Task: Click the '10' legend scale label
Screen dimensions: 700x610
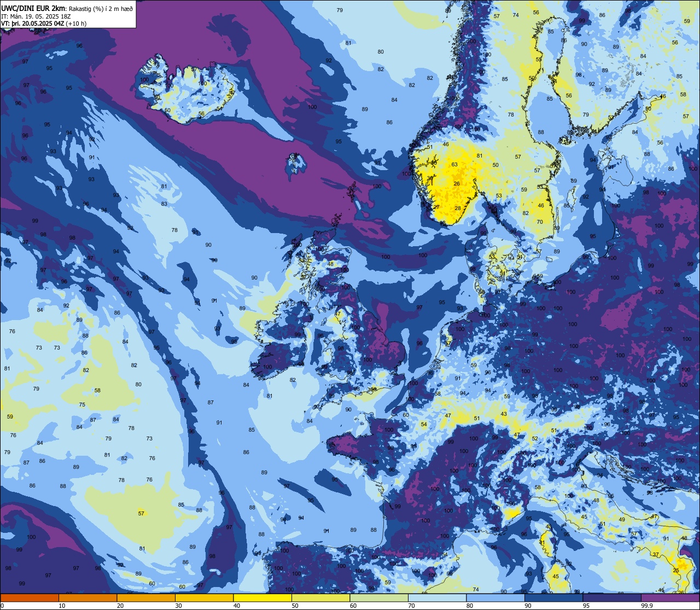Action: coord(62,606)
